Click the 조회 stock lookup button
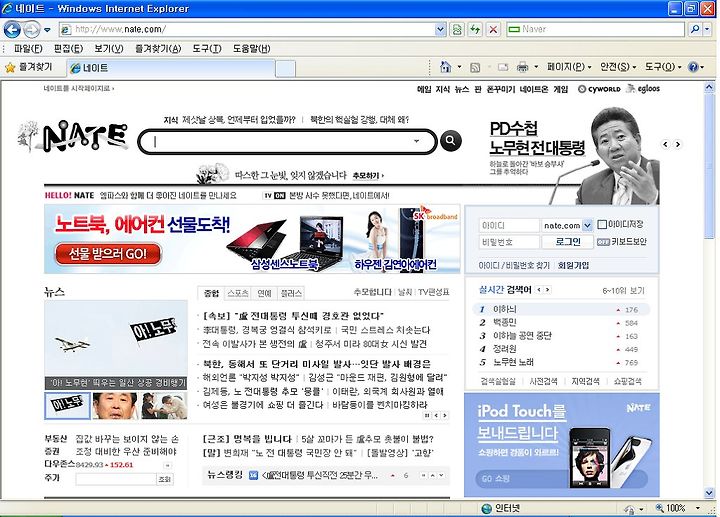This screenshot has height=517, width=720. (165, 479)
